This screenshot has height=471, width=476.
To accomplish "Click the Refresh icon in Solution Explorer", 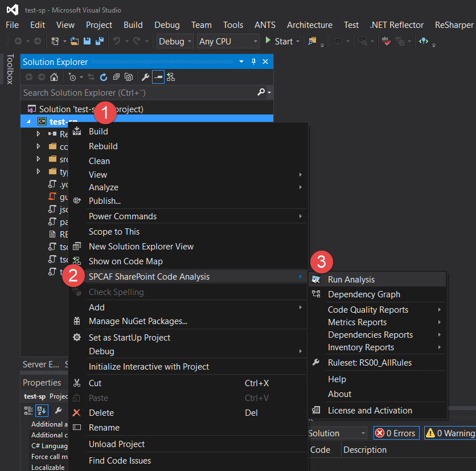I will pyautogui.click(x=104, y=77).
